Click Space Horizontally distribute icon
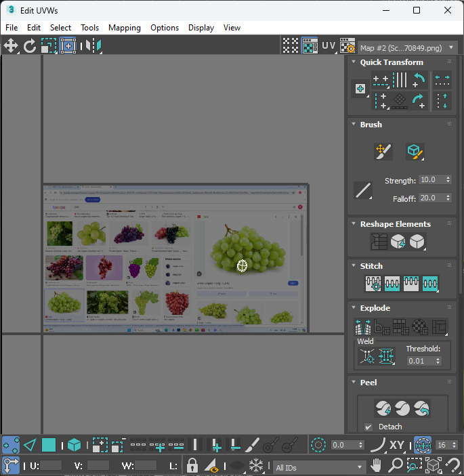Image resolution: width=464 pixels, height=476 pixels. [442, 80]
